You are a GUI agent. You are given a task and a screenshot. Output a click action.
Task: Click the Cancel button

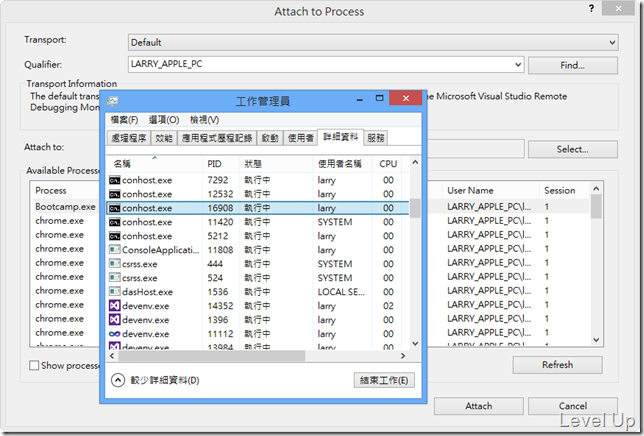pyautogui.click(x=573, y=406)
